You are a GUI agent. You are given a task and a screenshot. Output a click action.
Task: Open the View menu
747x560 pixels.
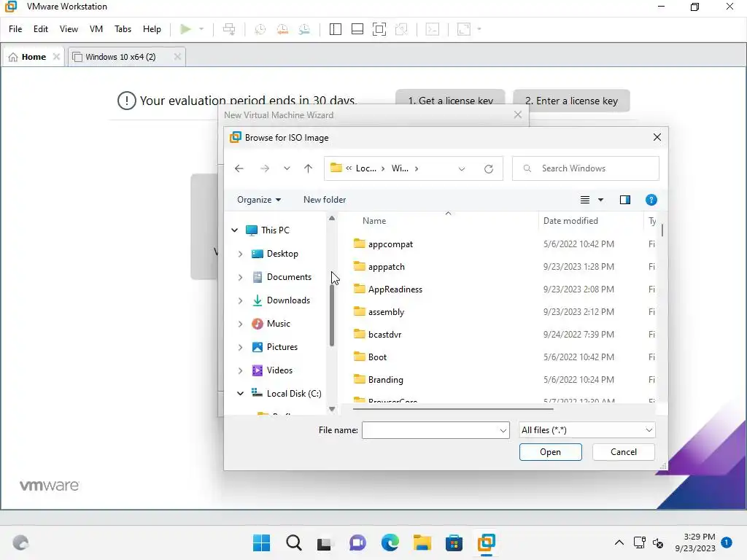[x=69, y=29]
